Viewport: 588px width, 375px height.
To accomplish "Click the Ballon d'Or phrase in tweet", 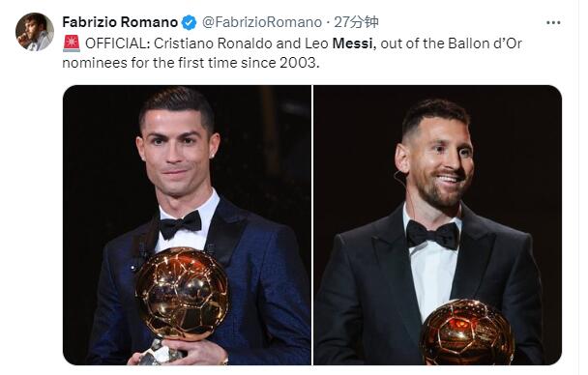I will coord(485,43).
